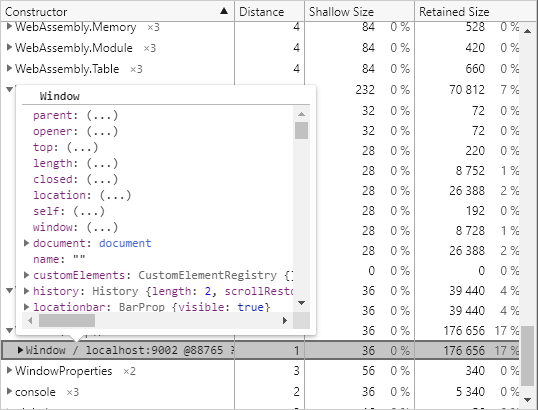Evaluate the window getter (...)
The height and width of the screenshot is (410, 538).
102,227
